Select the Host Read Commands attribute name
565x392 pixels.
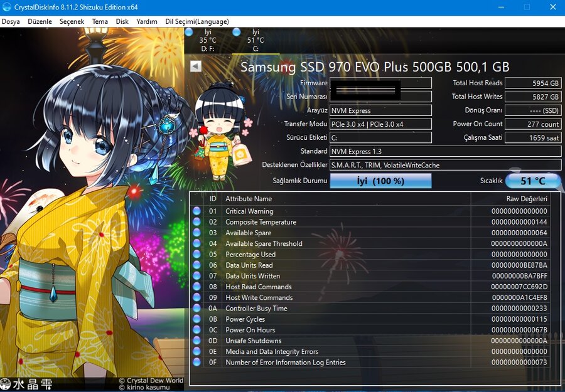coord(259,287)
